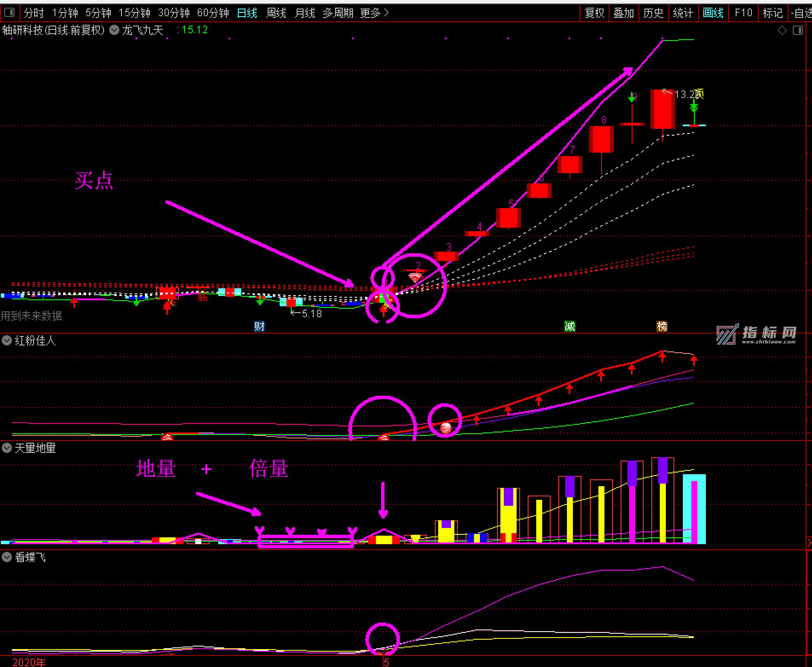Viewport: 812px width, 667px height.
Task: Click the diamond icon at chart top-right
Action: 782,30
